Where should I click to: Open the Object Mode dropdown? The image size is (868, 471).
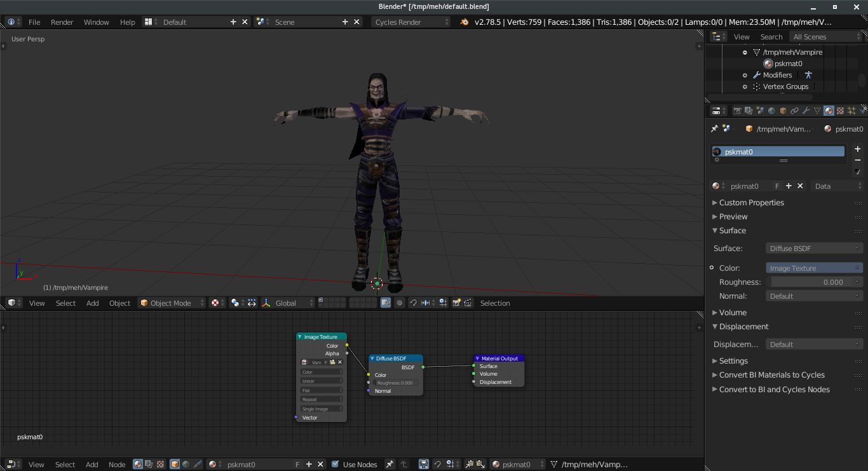click(172, 303)
